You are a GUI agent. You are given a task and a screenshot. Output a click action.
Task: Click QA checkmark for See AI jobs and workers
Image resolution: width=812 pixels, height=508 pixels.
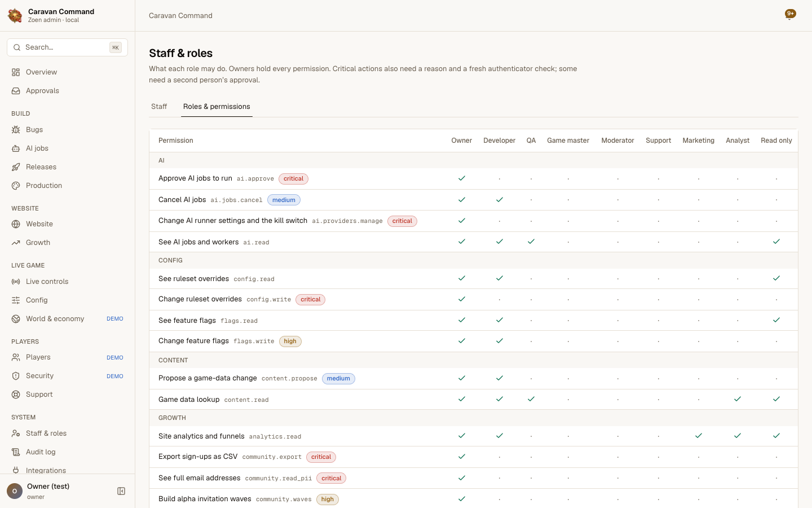531,242
